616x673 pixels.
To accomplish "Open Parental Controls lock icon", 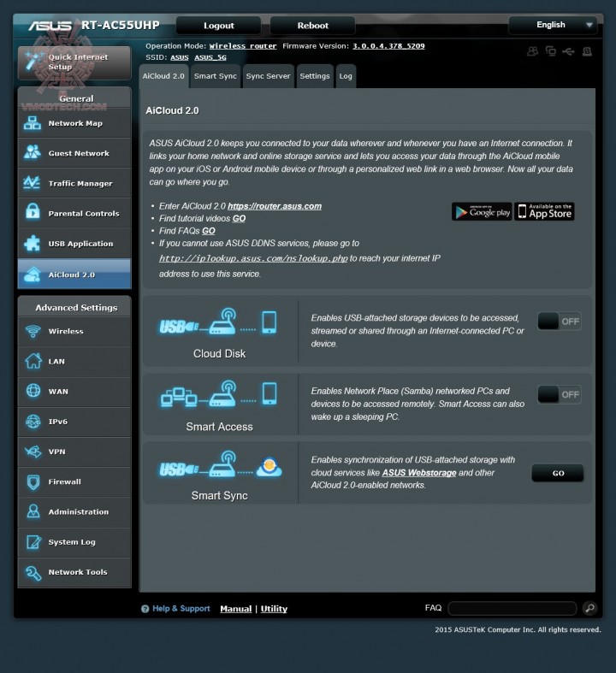I will pyautogui.click(x=33, y=211).
